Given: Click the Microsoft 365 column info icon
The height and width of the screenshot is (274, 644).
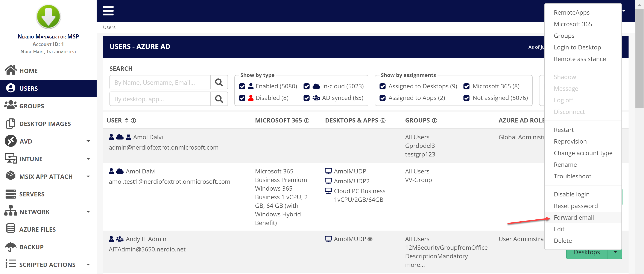Looking at the screenshot, I should [x=307, y=121].
